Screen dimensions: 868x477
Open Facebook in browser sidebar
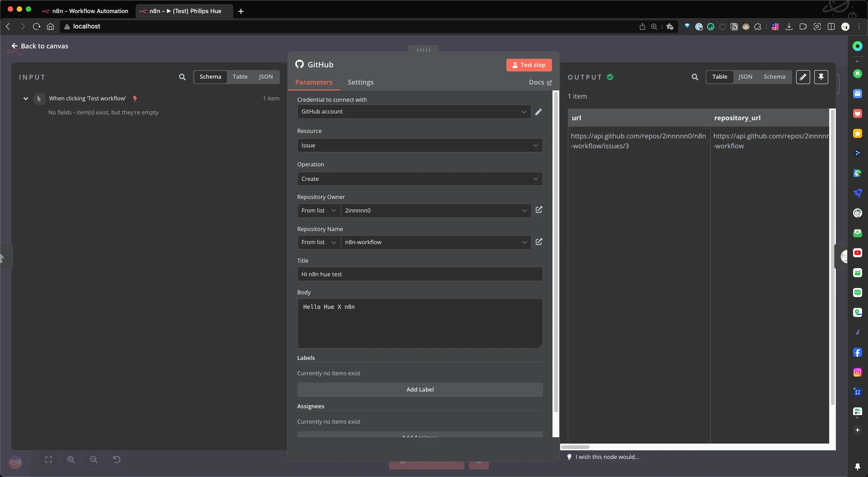click(x=857, y=352)
